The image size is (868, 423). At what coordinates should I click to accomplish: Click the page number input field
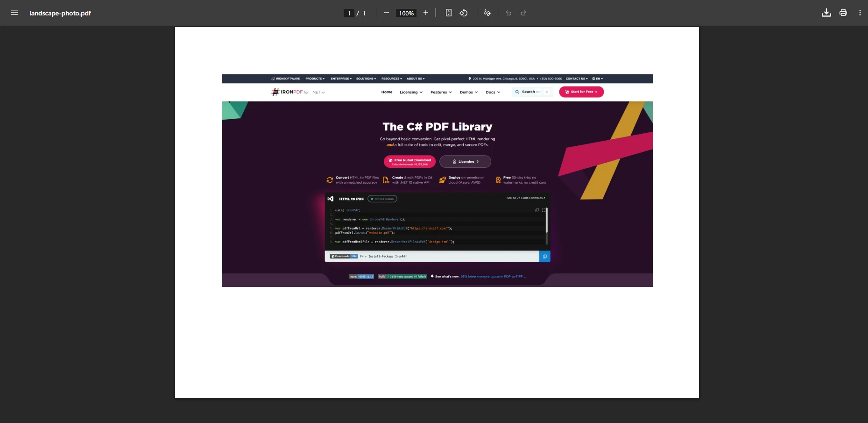click(348, 13)
